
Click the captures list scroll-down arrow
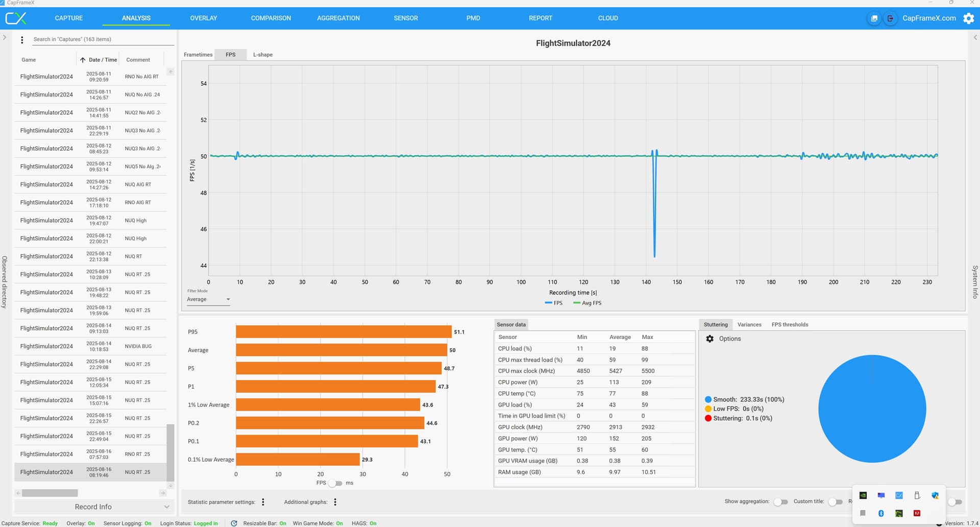tap(170, 486)
